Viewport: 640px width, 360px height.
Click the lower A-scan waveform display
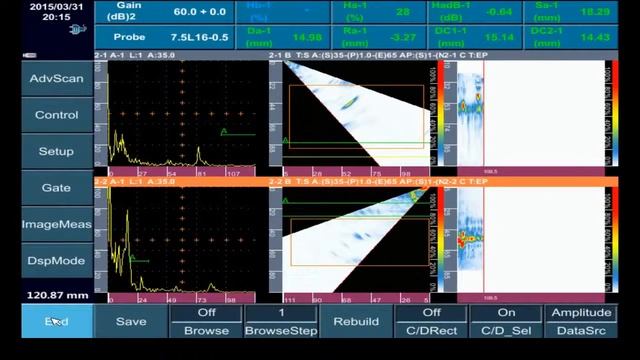(182, 239)
